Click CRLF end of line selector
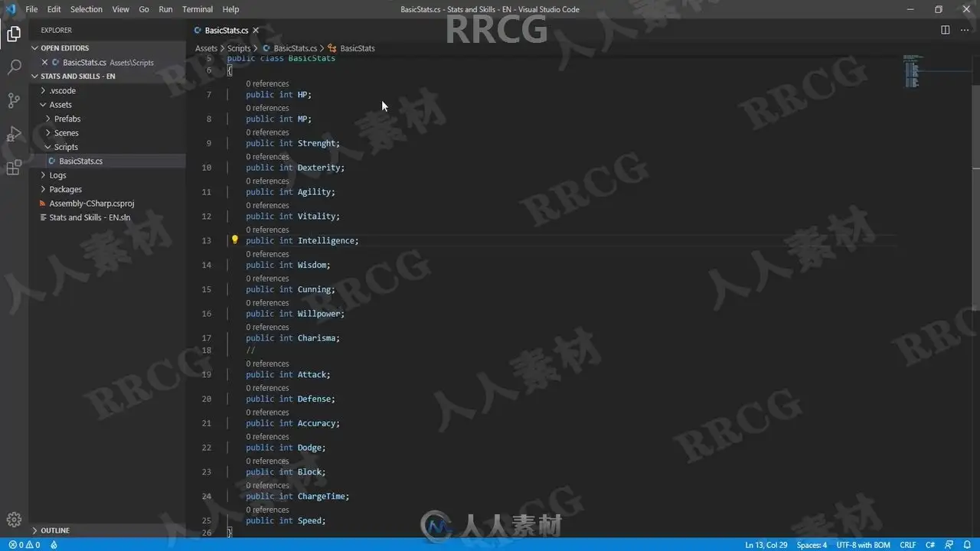The image size is (980, 551). (908, 545)
